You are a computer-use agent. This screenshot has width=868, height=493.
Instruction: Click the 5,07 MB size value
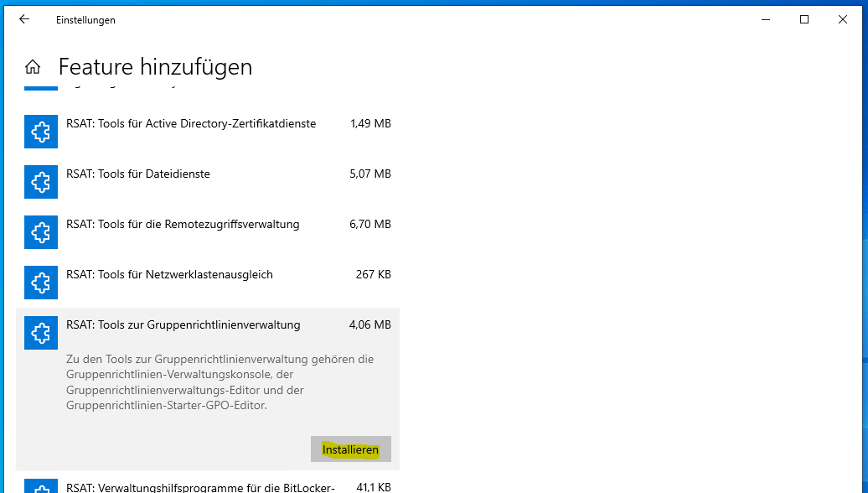click(x=370, y=174)
